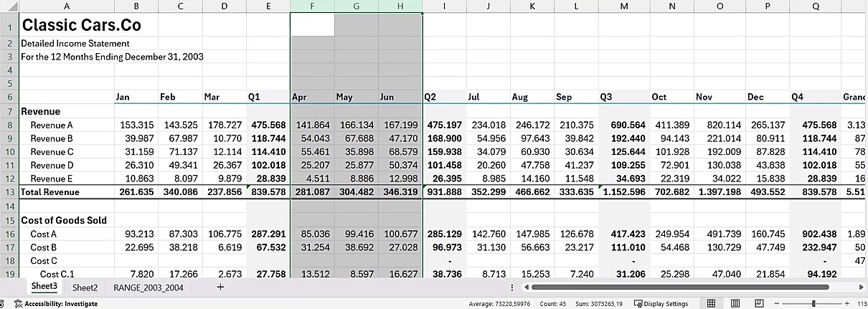Viewport: 868px width, 309px height.
Task: Select column M header
Action: click(x=623, y=6)
